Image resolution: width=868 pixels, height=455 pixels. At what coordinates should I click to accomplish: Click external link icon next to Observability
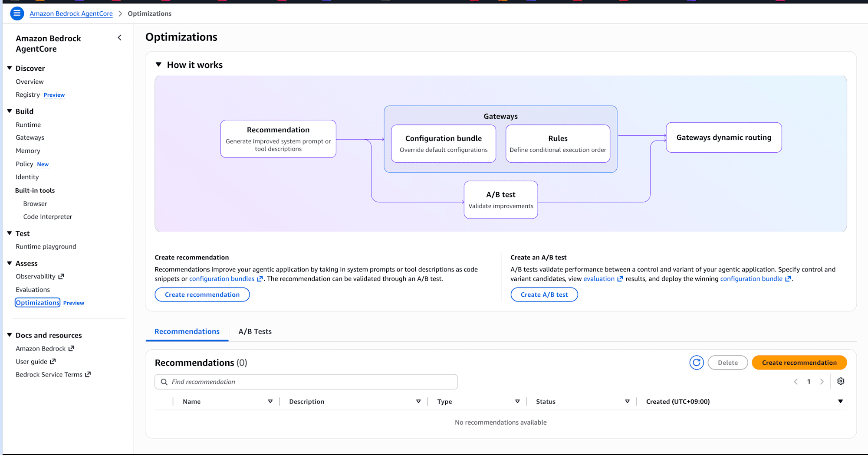(61, 276)
